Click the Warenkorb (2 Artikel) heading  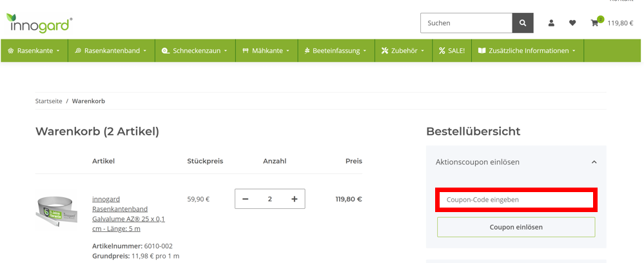97,131
